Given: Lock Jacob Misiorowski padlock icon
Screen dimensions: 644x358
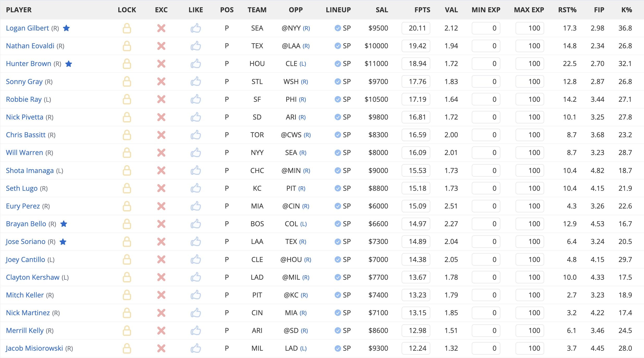Looking at the screenshot, I should pyautogui.click(x=127, y=348).
